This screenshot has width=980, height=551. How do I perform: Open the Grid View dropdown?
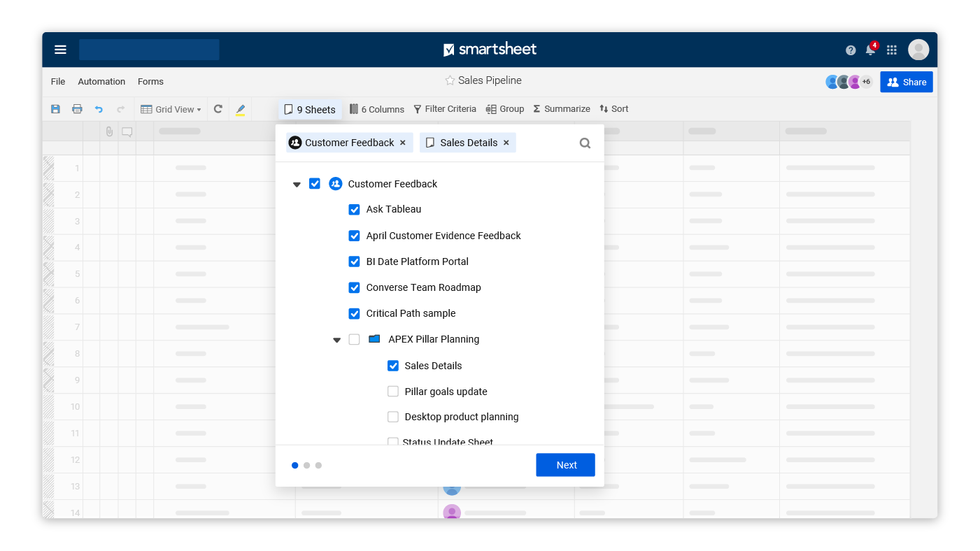[171, 109]
